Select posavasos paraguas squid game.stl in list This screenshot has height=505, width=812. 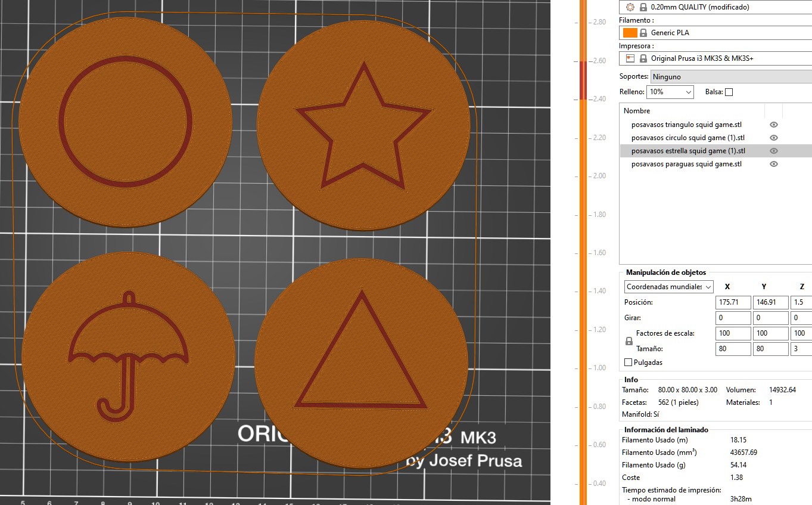tap(686, 164)
